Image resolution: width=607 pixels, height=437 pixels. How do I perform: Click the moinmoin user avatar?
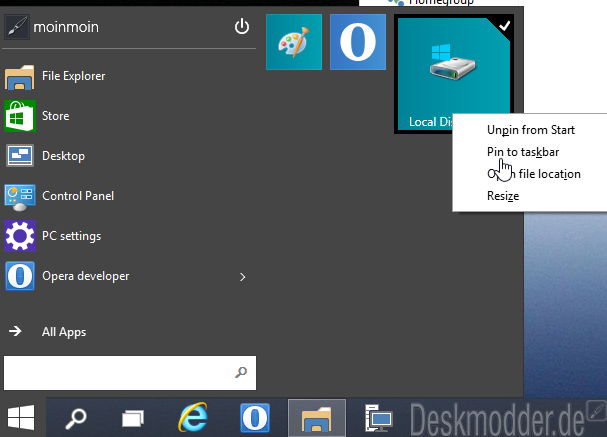tap(17, 27)
